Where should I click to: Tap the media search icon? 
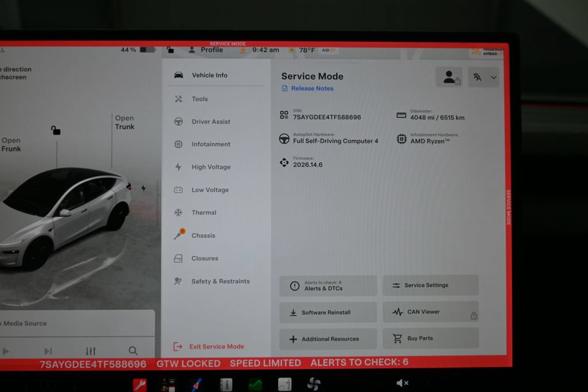[133, 351]
